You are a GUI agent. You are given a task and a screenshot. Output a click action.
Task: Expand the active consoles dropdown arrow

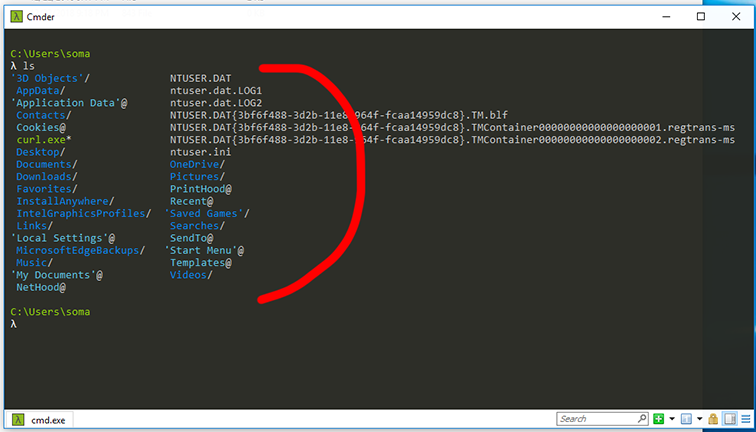tap(699, 418)
